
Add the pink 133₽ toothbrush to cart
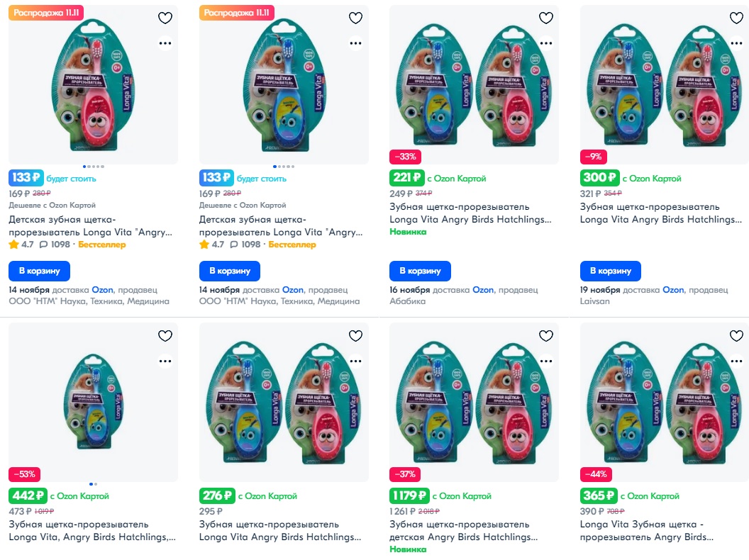click(x=39, y=271)
